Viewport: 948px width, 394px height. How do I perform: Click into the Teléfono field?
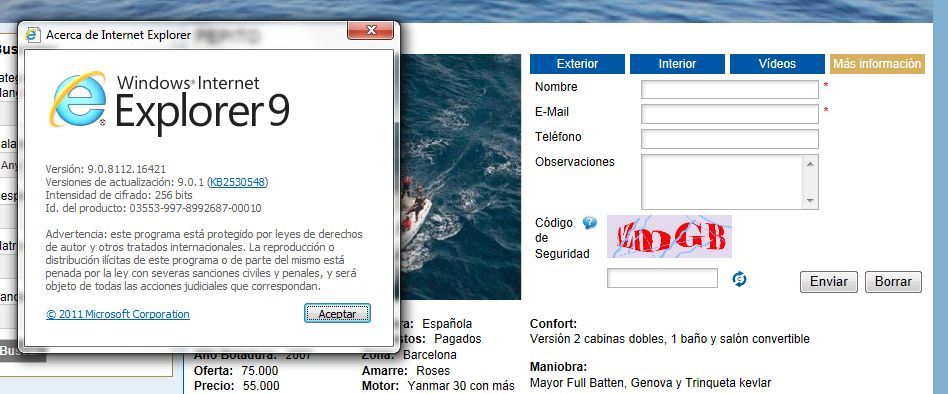point(730,138)
